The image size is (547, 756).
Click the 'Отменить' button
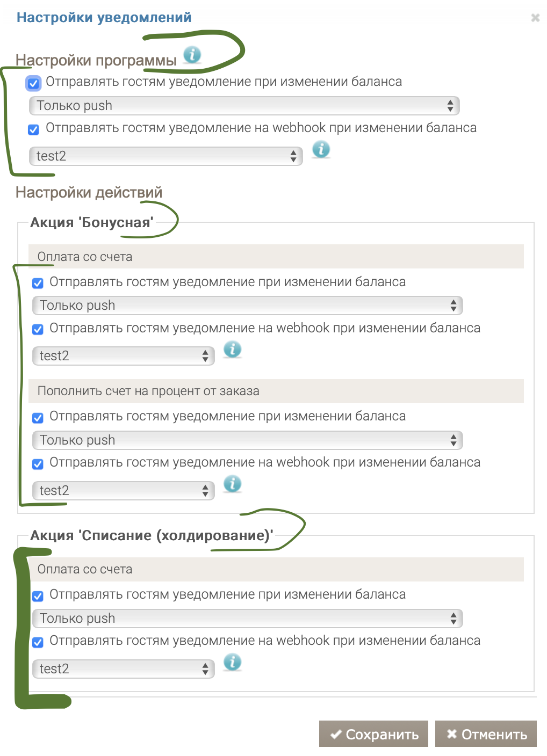click(x=486, y=734)
